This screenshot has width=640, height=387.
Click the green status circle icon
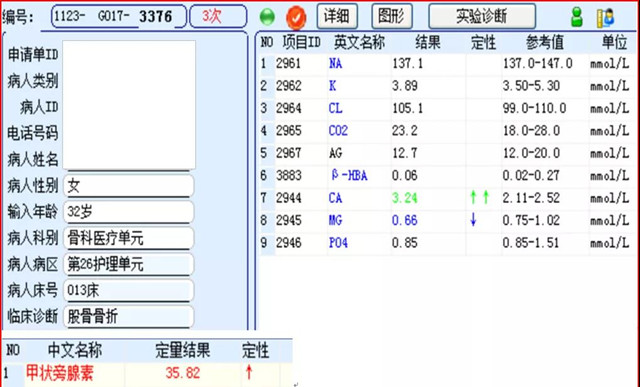(x=267, y=17)
